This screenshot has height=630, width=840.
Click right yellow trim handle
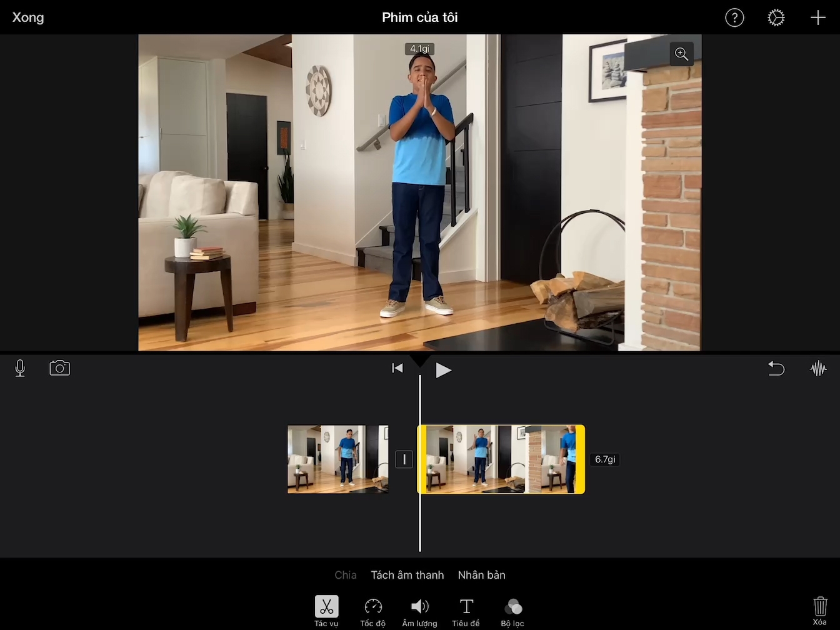pyautogui.click(x=581, y=459)
